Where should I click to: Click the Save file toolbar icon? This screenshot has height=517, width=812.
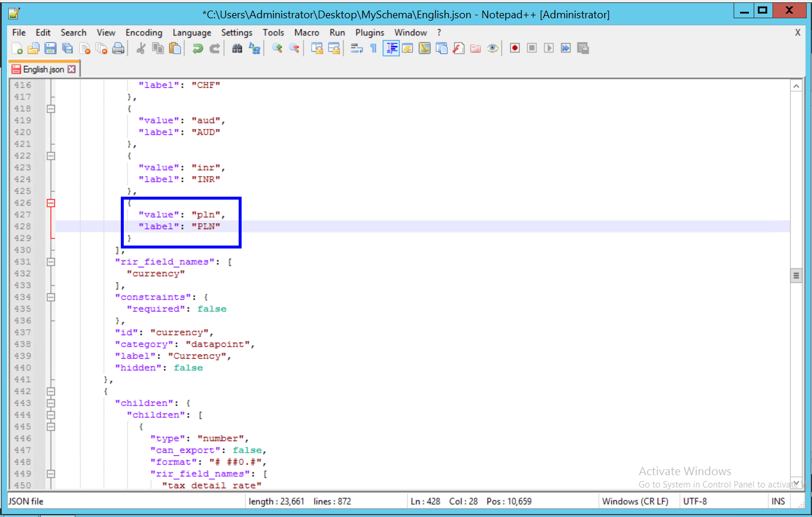coord(51,48)
